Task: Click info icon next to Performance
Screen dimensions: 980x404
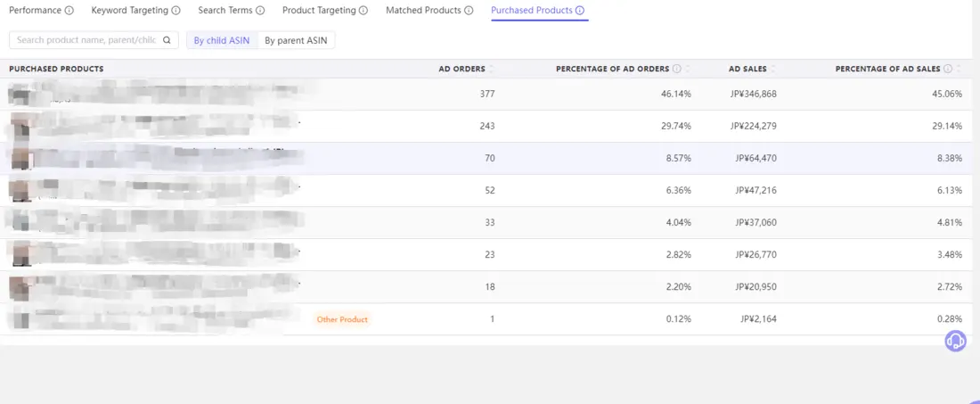Action: pyautogui.click(x=69, y=11)
